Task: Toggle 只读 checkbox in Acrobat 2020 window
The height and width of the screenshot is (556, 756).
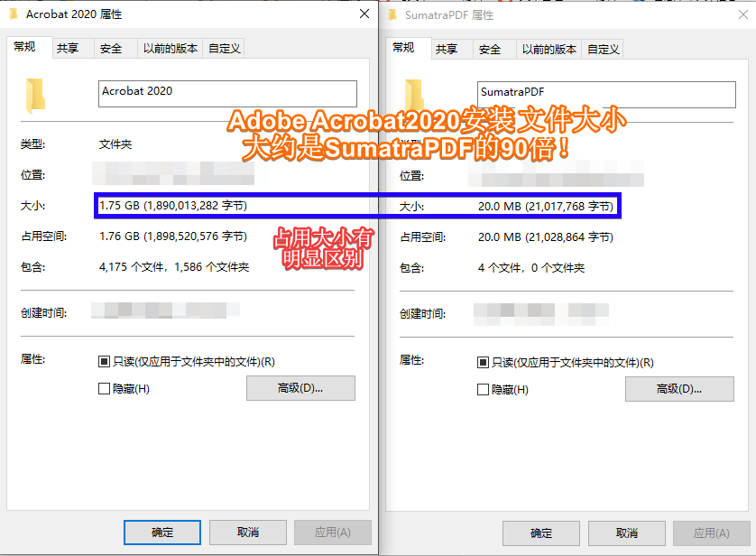Action: coord(104,362)
